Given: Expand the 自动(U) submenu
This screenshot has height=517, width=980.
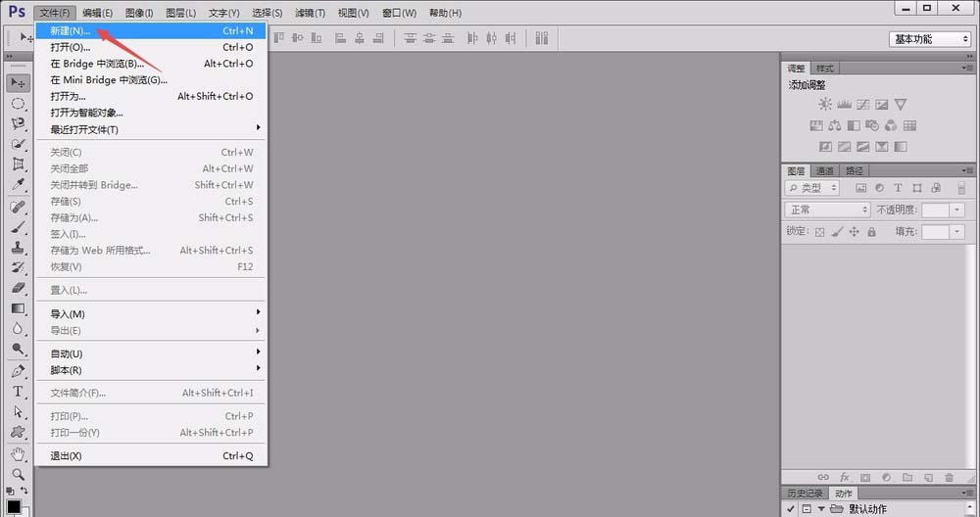Looking at the screenshot, I should coord(152,353).
